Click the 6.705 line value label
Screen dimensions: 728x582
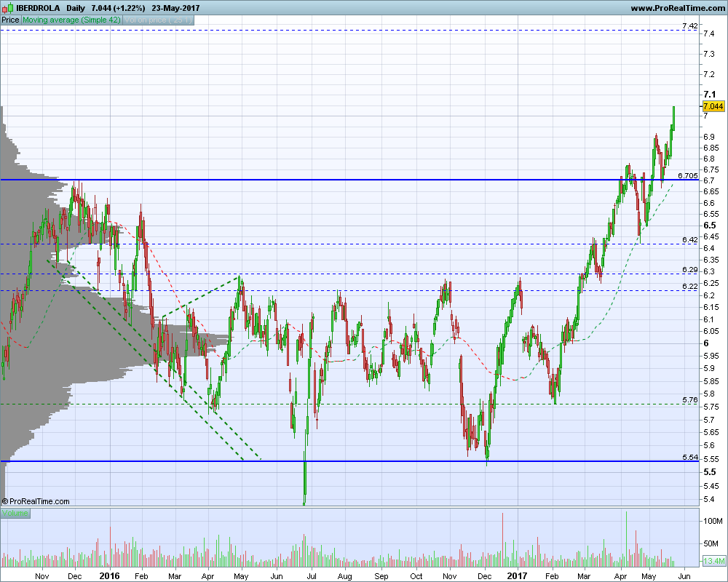point(688,175)
